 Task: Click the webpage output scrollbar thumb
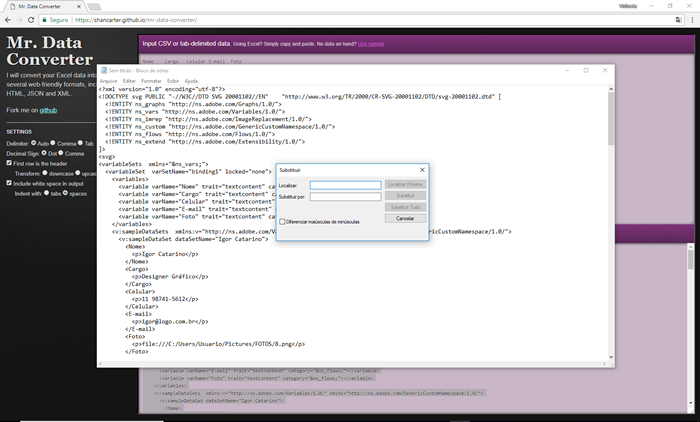click(690, 259)
